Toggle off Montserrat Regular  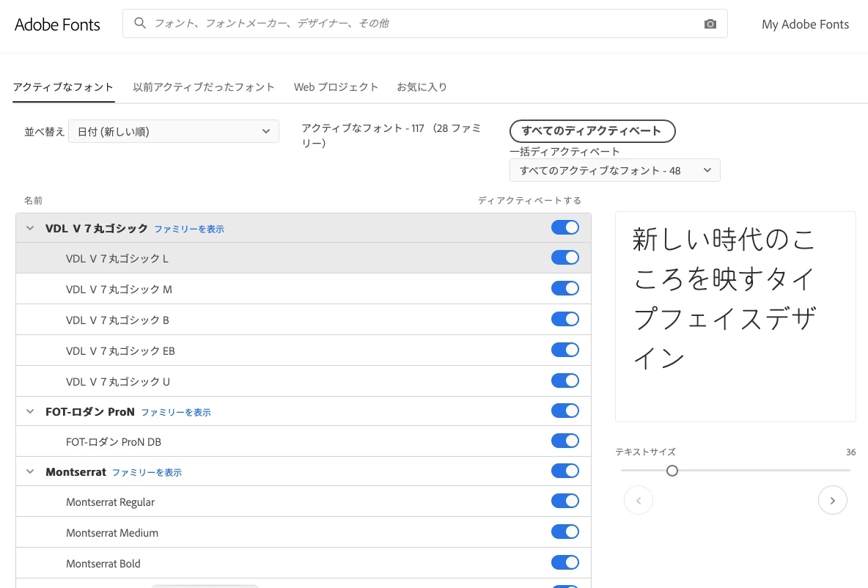(565, 501)
